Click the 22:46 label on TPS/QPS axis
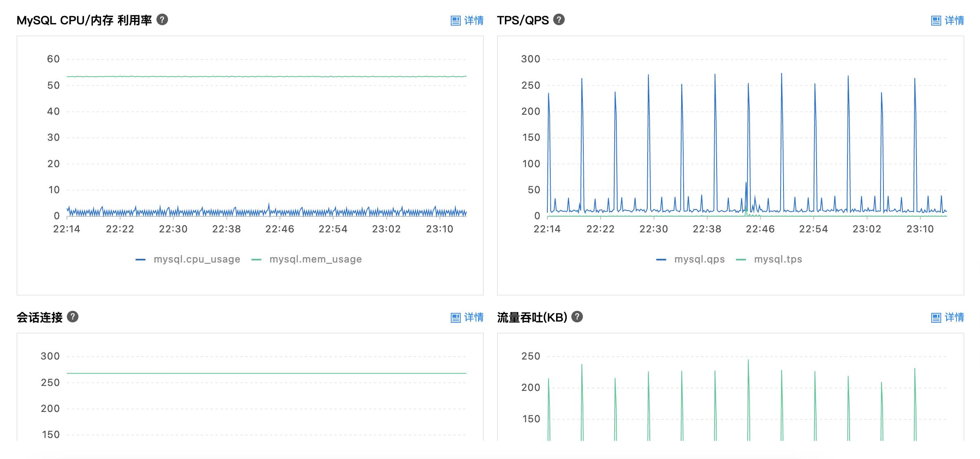This screenshot has width=980, height=459. [x=760, y=229]
